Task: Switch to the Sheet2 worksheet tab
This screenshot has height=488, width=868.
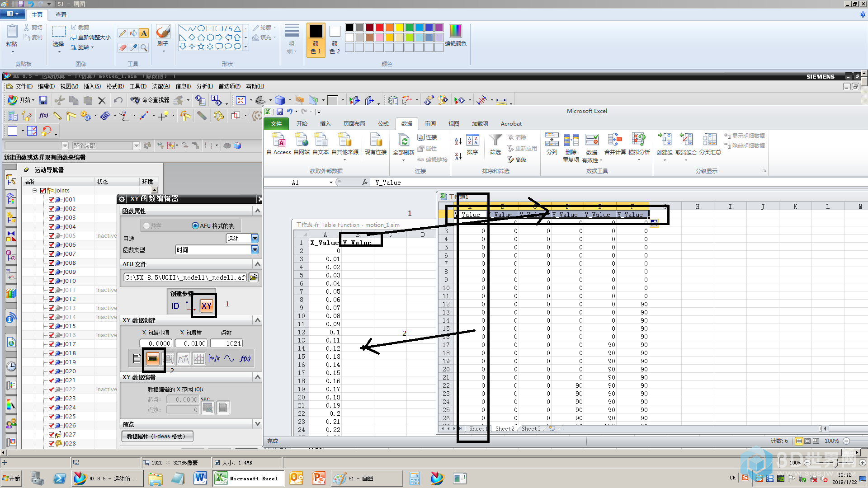Action: 505,429
